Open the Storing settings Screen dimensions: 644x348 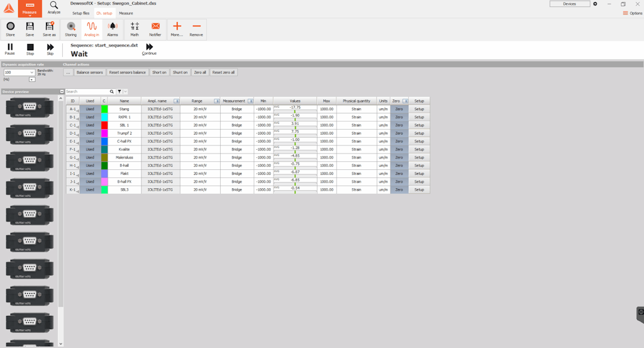pyautogui.click(x=70, y=29)
